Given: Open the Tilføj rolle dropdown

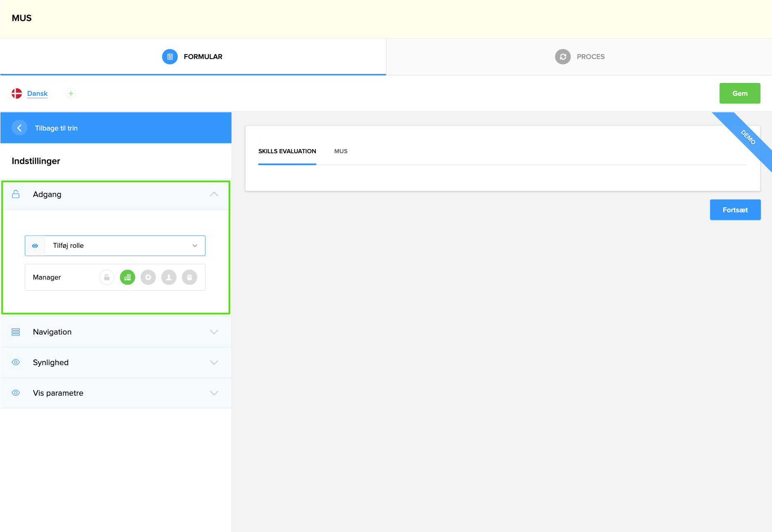Looking at the screenshot, I should 124,246.
